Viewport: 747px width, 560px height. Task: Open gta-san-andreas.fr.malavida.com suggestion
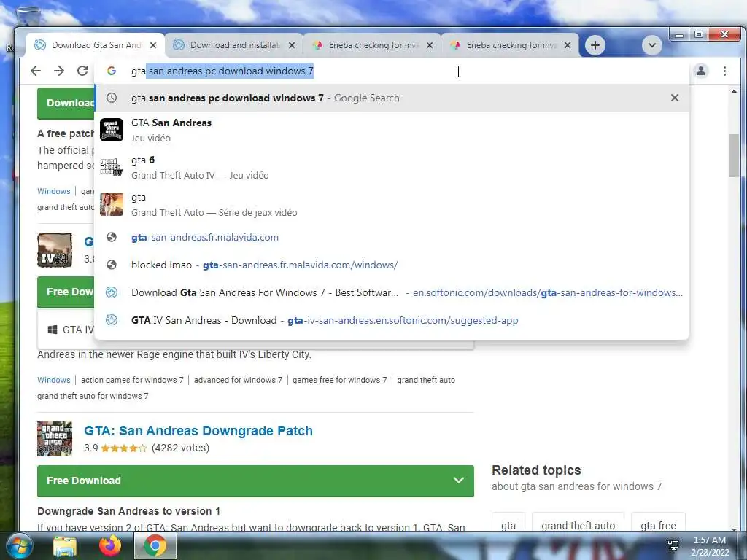[x=392, y=237]
